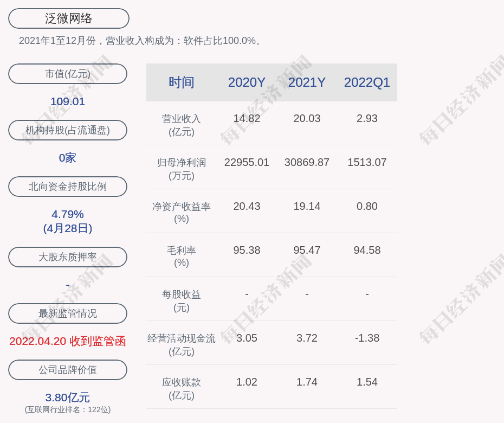The image size is (504, 423).
Task: Click the 机构持股(占流通盘) label
Action: point(68,130)
